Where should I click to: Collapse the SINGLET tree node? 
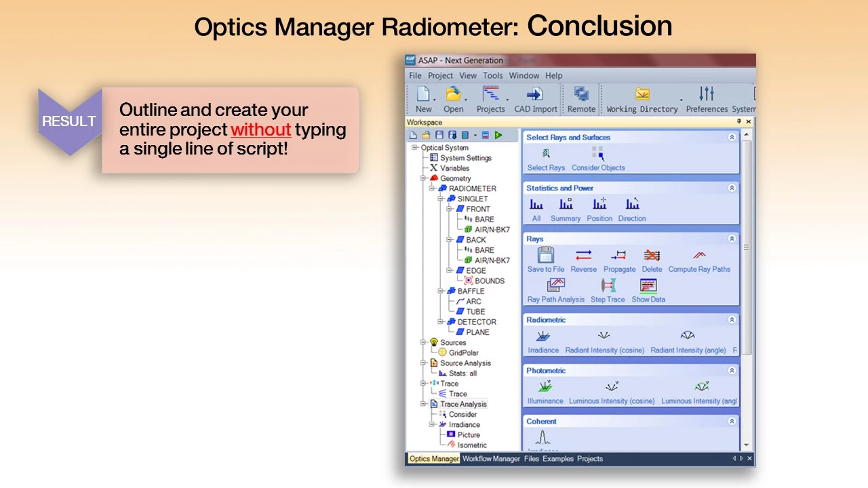tap(441, 199)
